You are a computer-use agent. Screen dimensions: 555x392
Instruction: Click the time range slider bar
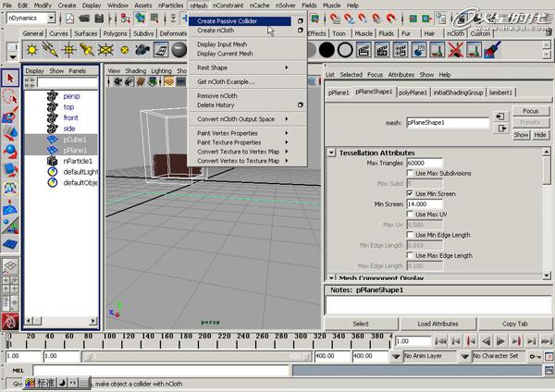pyautogui.click(x=197, y=356)
